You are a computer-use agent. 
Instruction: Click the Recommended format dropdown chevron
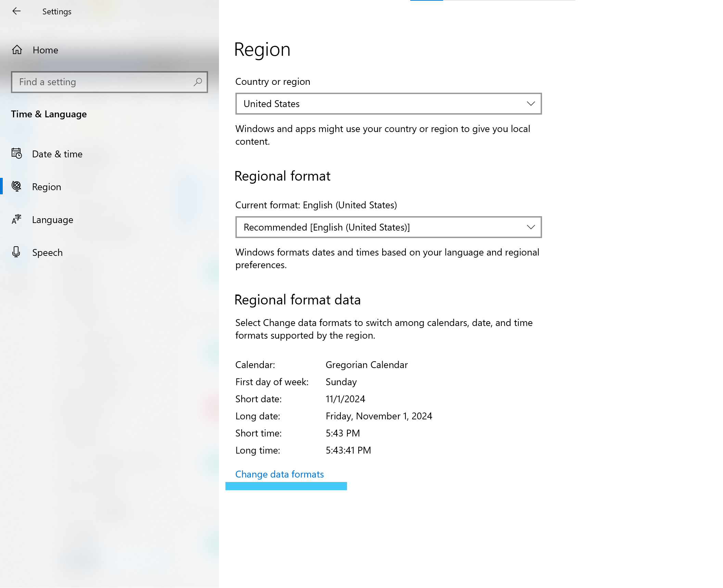tap(531, 227)
